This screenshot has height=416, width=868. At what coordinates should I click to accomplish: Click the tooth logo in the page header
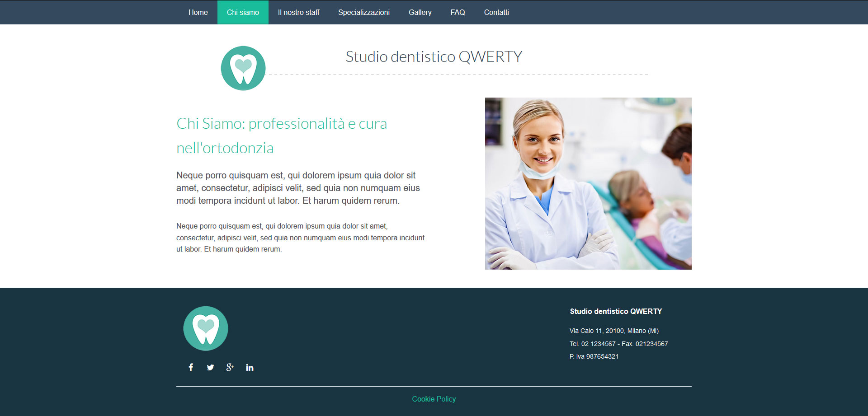tap(243, 68)
